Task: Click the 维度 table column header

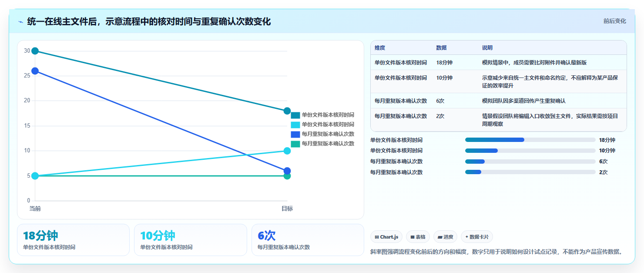Action: pyautogui.click(x=380, y=48)
